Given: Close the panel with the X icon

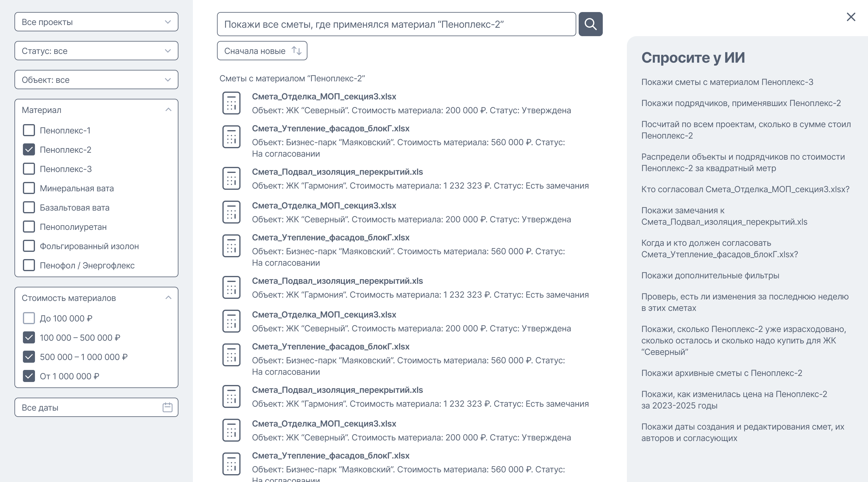Looking at the screenshot, I should [851, 17].
